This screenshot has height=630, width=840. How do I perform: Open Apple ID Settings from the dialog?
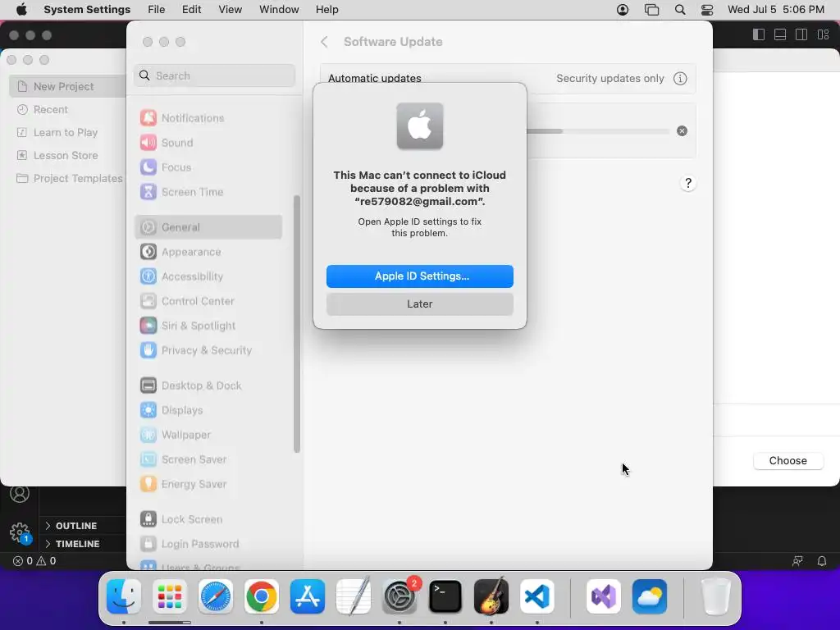[x=419, y=276]
